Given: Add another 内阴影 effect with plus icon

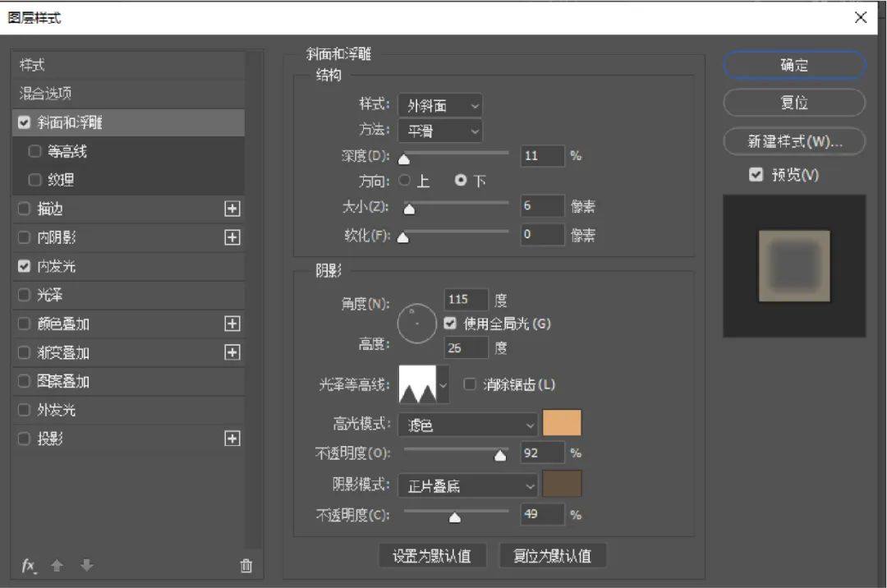Looking at the screenshot, I should (x=232, y=238).
